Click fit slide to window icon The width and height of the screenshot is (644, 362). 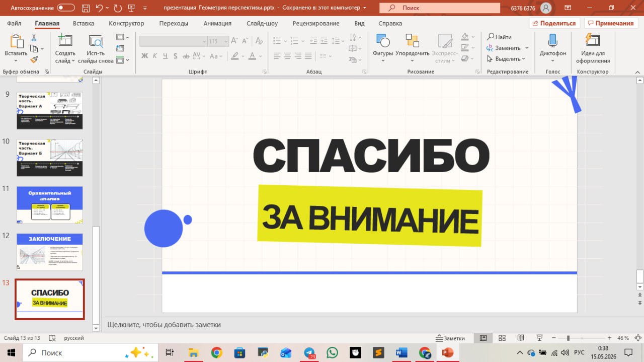tap(638, 338)
